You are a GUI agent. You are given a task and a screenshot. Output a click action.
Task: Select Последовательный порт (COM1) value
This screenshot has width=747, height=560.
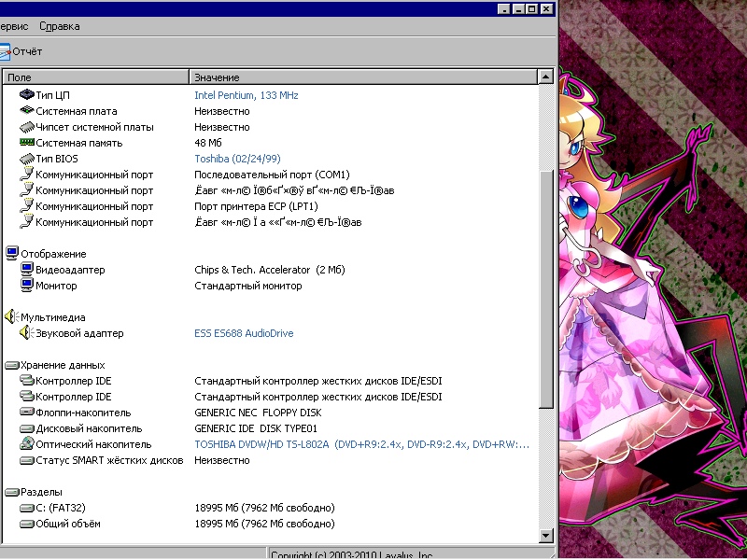pos(272,175)
